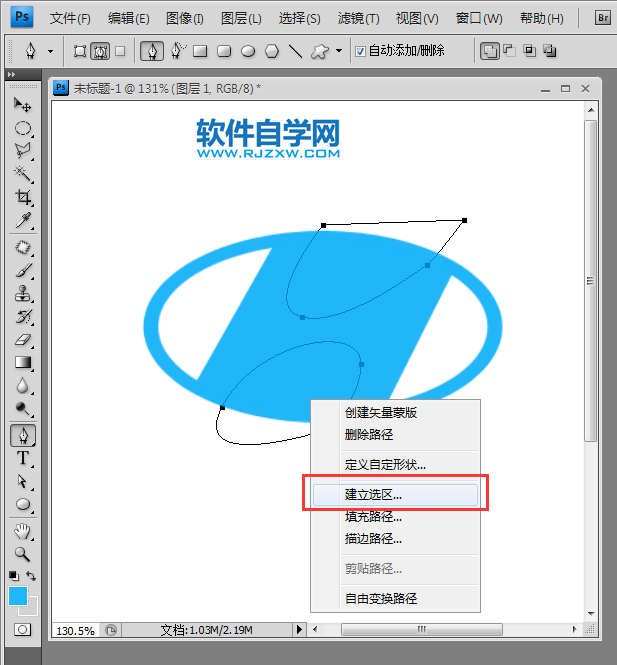Image resolution: width=617 pixels, height=665 pixels.
Task: Choose Fill Pixels mode in options bar
Action: pyautogui.click(x=120, y=51)
